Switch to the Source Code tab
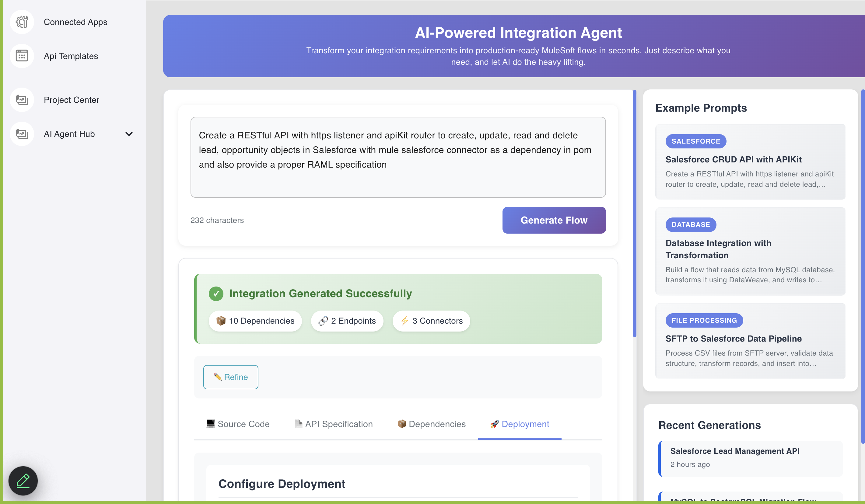This screenshot has height=504, width=865. coord(237,424)
